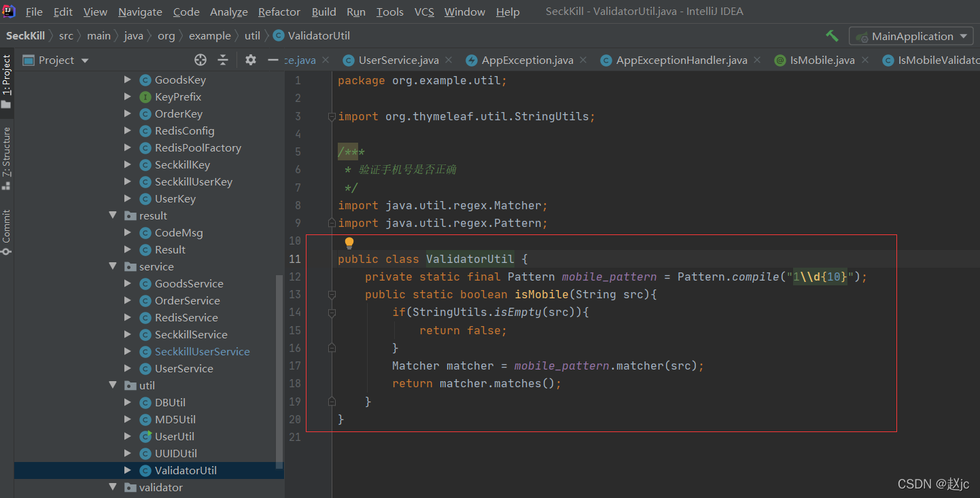Open the Refactor menu

pos(279,12)
